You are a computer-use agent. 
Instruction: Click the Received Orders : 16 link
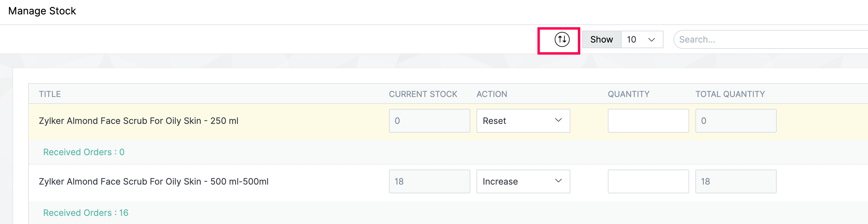point(86,213)
